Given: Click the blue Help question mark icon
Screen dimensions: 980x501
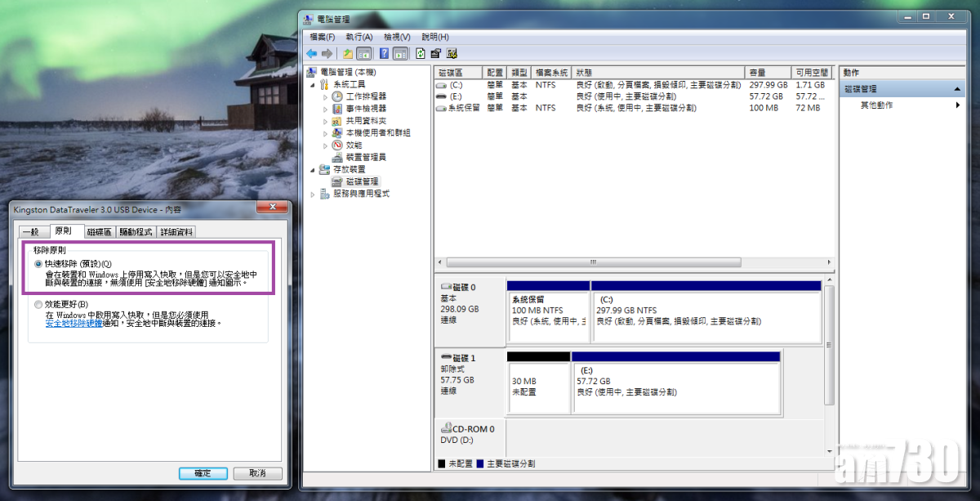Looking at the screenshot, I should click(384, 54).
